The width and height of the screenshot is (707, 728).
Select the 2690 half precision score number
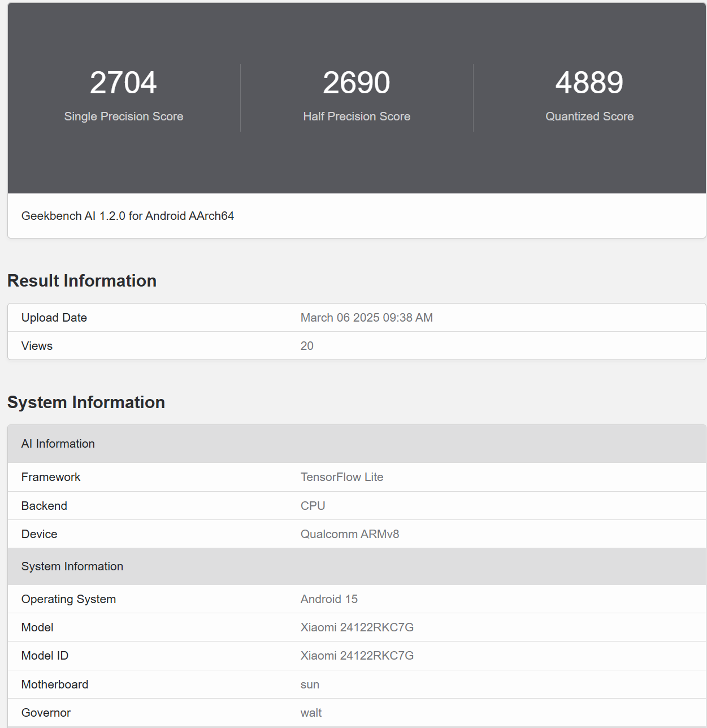point(356,83)
